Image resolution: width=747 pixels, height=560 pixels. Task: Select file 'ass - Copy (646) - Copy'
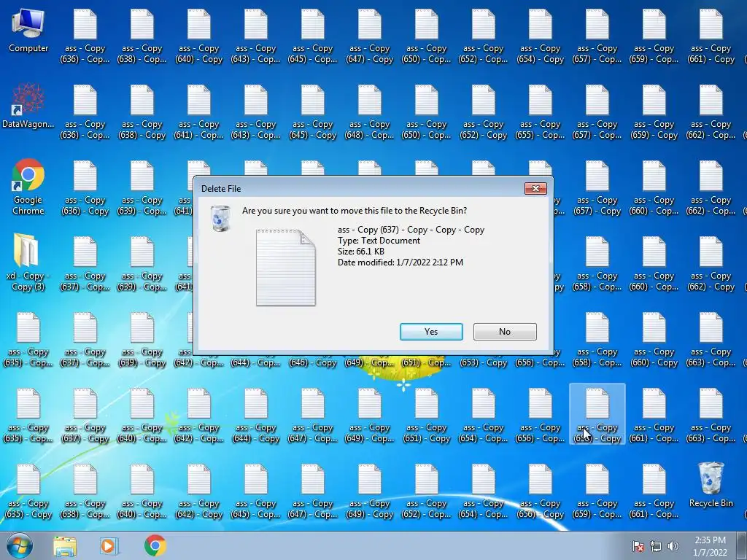pos(312,362)
